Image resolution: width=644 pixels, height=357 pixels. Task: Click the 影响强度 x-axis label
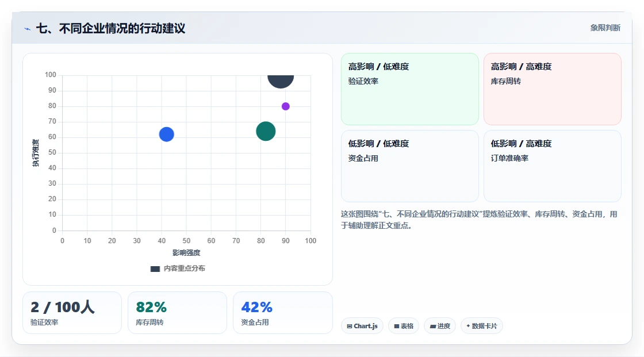point(186,252)
